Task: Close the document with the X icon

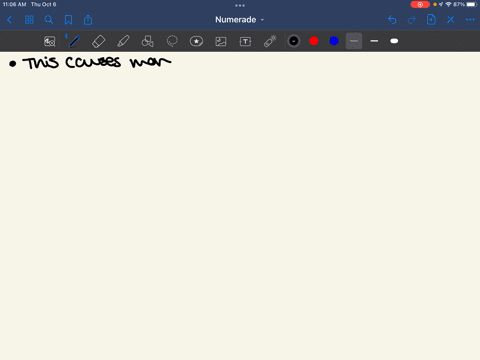Action: 451,20
